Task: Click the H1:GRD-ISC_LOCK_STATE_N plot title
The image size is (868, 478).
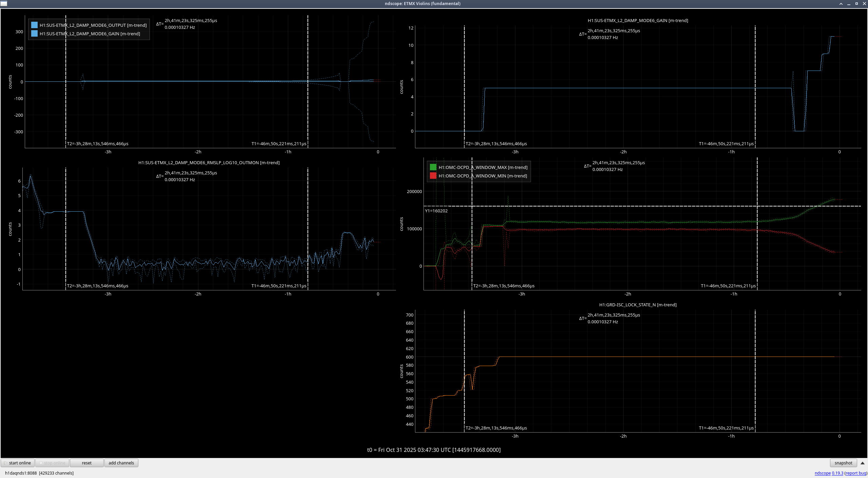Action: pyautogui.click(x=637, y=305)
